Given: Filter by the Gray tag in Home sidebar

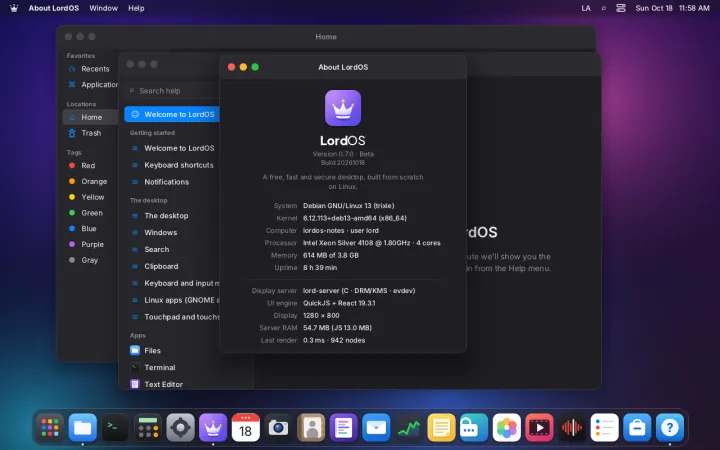Looking at the screenshot, I should [90, 260].
